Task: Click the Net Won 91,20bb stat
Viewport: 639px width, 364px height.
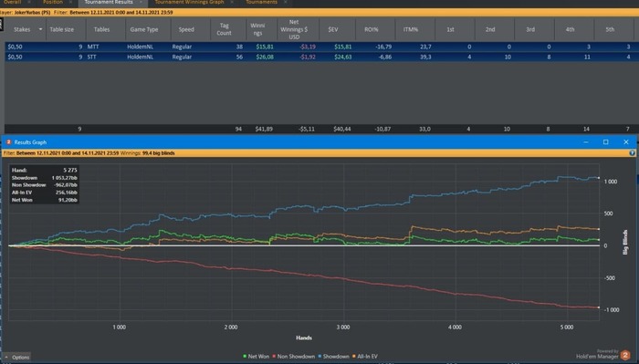Action: coord(44,201)
